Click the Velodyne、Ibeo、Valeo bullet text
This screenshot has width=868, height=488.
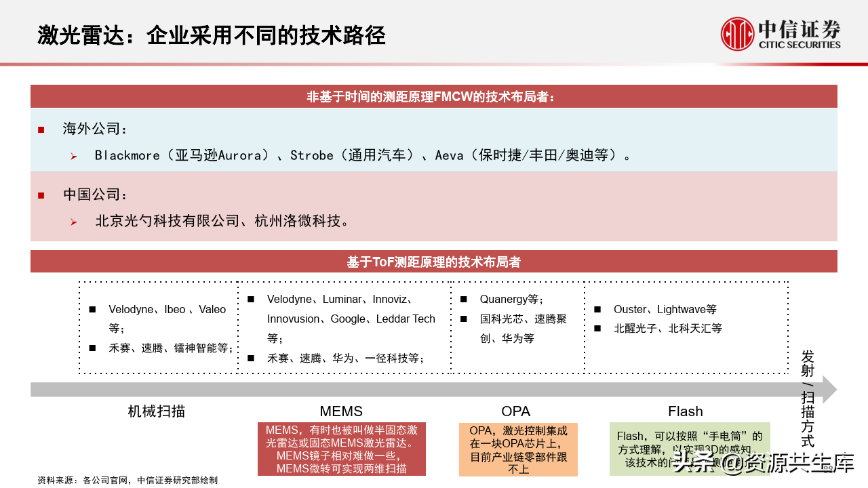click(x=167, y=319)
